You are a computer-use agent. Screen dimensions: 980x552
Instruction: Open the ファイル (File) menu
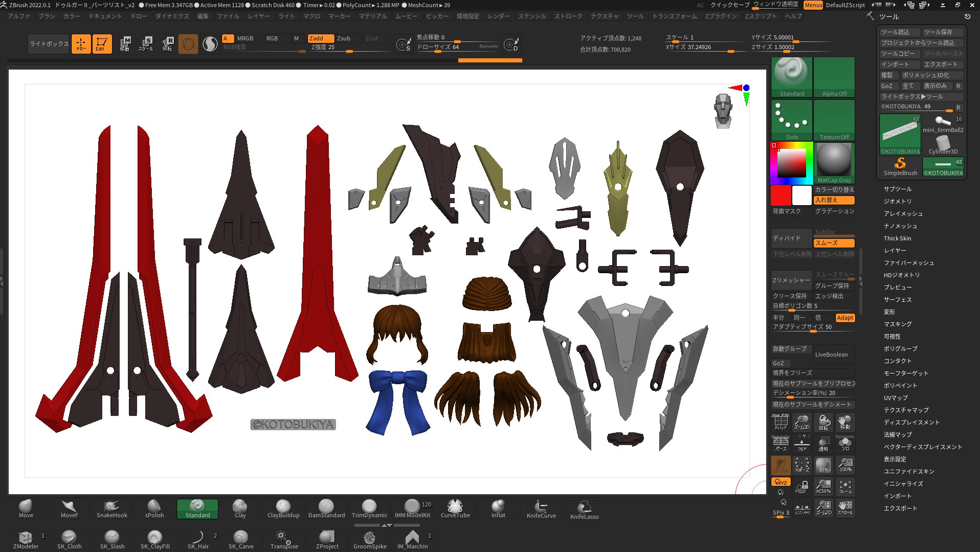coord(228,16)
